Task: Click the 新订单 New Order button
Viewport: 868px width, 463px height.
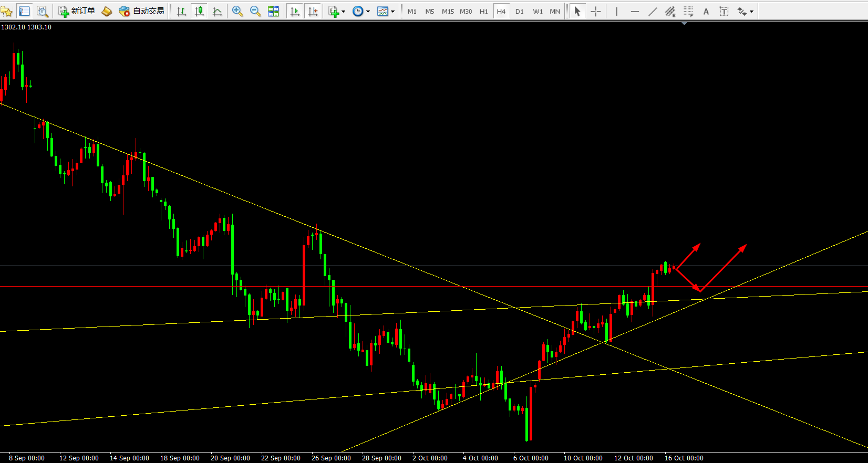Action: (77, 11)
